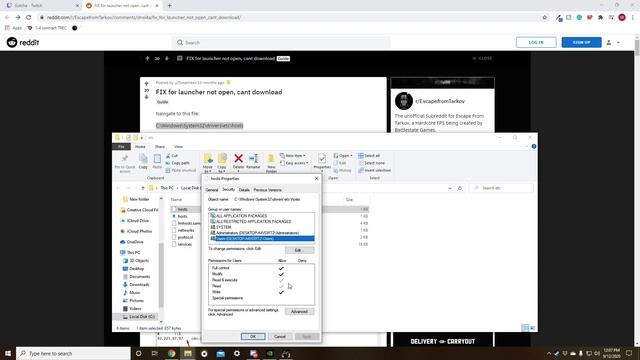
Task: Open the Open dropdown in the ribbon
Action: (343, 156)
